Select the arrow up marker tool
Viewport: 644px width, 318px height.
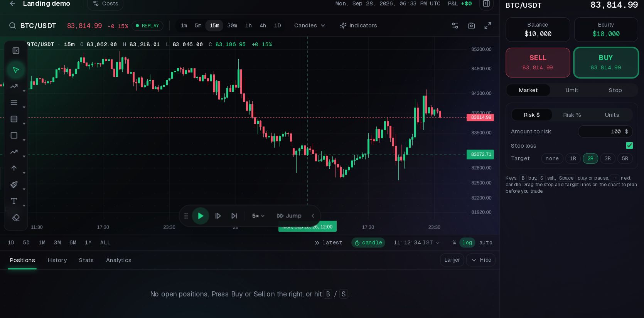pos(14,168)
